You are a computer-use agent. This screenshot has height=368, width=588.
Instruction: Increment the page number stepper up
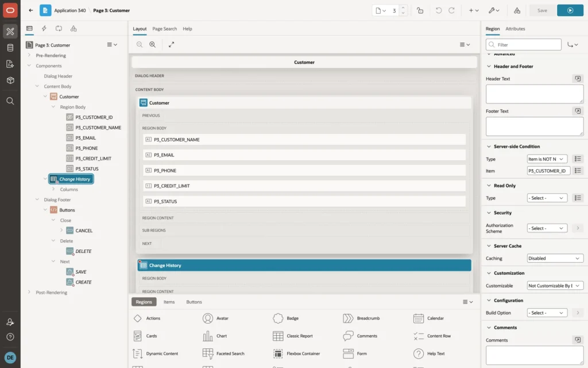(x=403, y=8)
